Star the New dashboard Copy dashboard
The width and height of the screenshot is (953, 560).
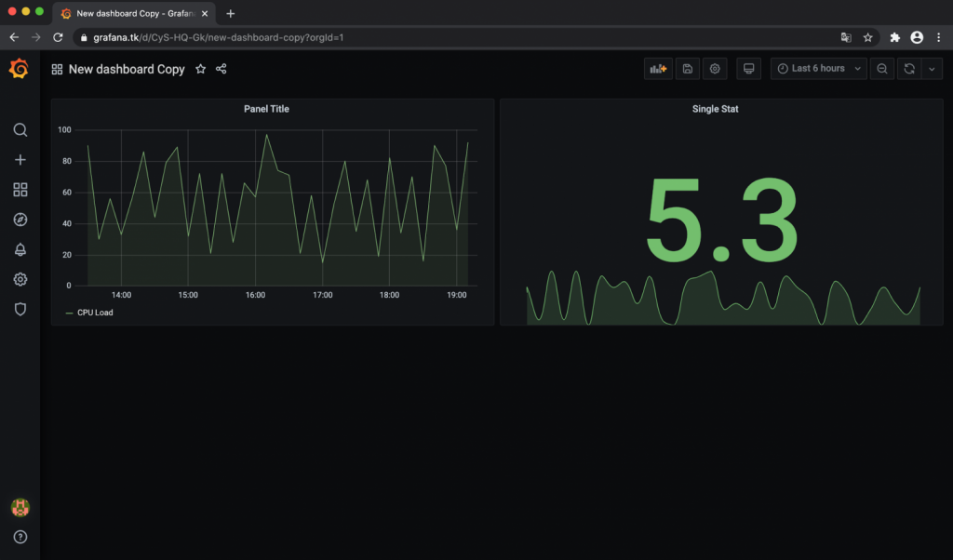click(200, 69)
